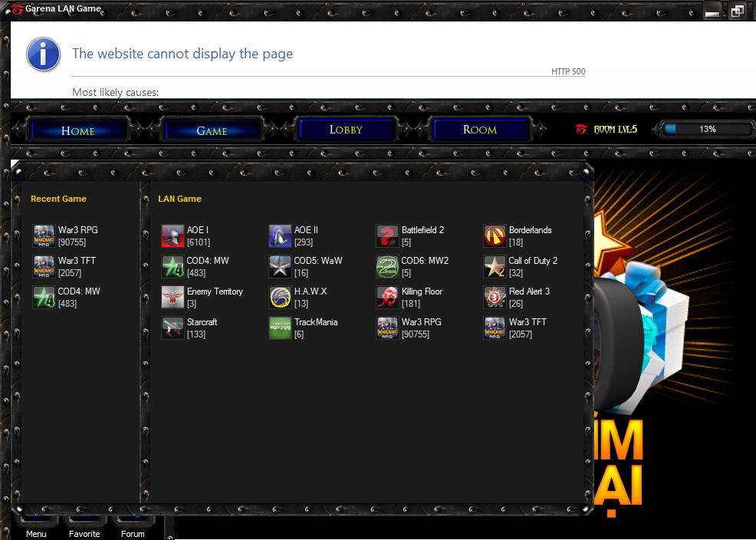Switch to the Home tab

click(78, 130)
